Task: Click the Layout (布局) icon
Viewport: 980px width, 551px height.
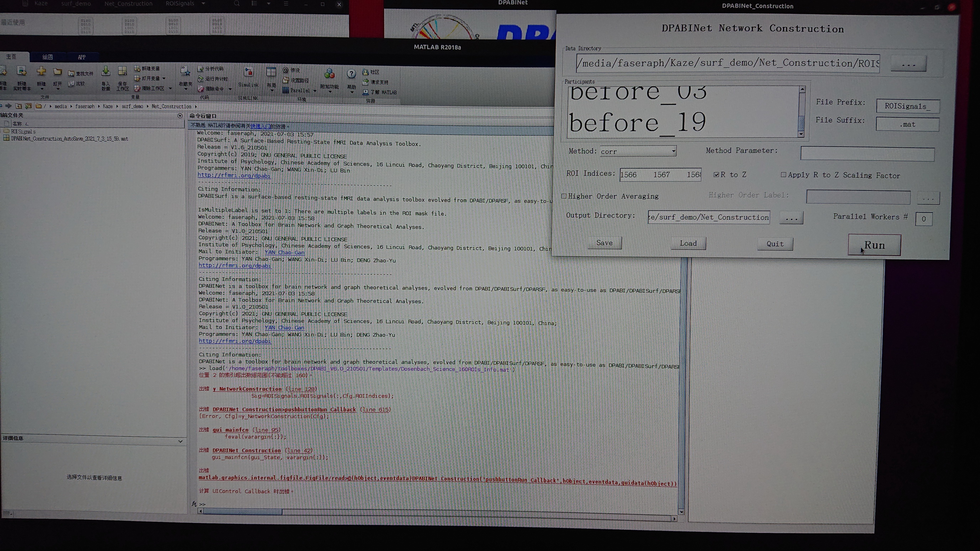Action: 271,72
